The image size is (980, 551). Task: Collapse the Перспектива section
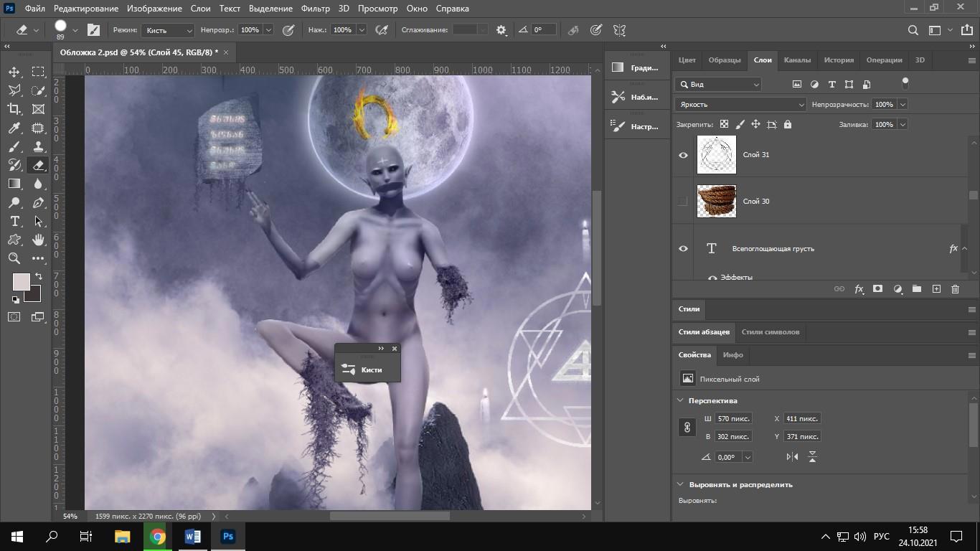pos(681,400)
